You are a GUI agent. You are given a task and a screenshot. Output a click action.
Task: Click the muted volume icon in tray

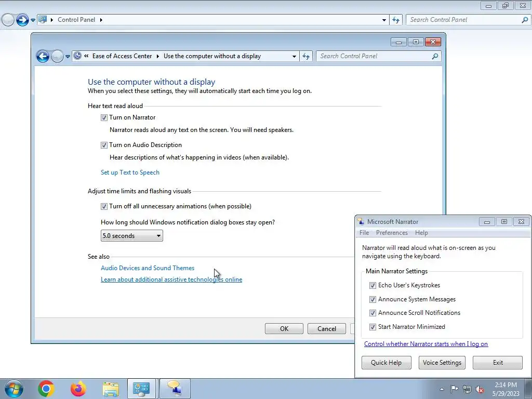[x=480, y=390]
